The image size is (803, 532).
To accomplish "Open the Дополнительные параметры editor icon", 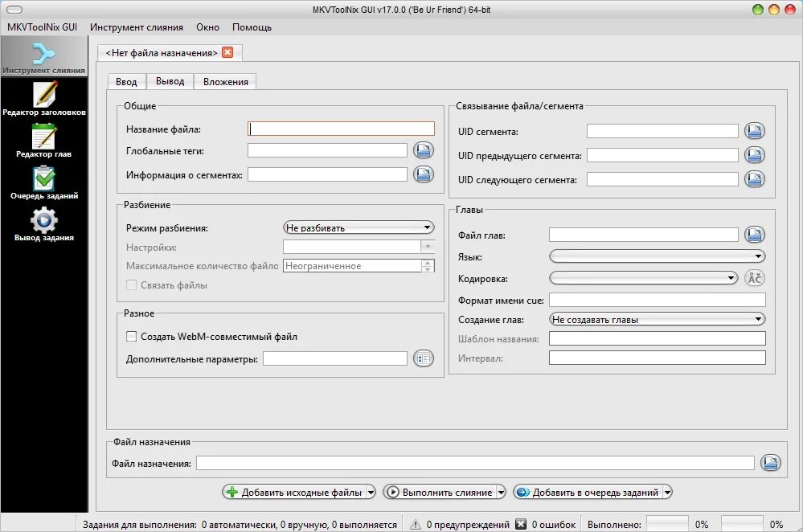I will 424,358.
